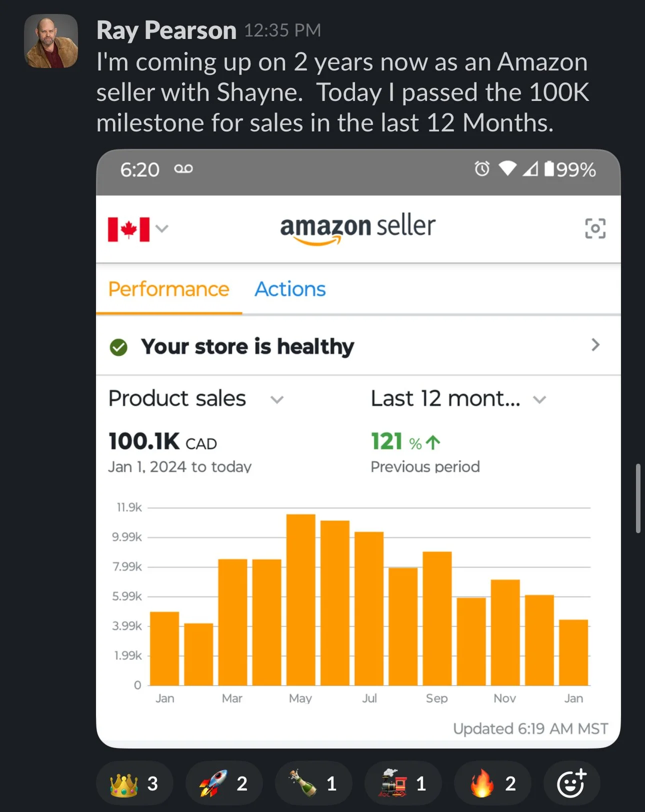645x812 pixels.
Task: Click the Canada flag marketplace icon
Action: pyautogui.click(x=128, y=229)
